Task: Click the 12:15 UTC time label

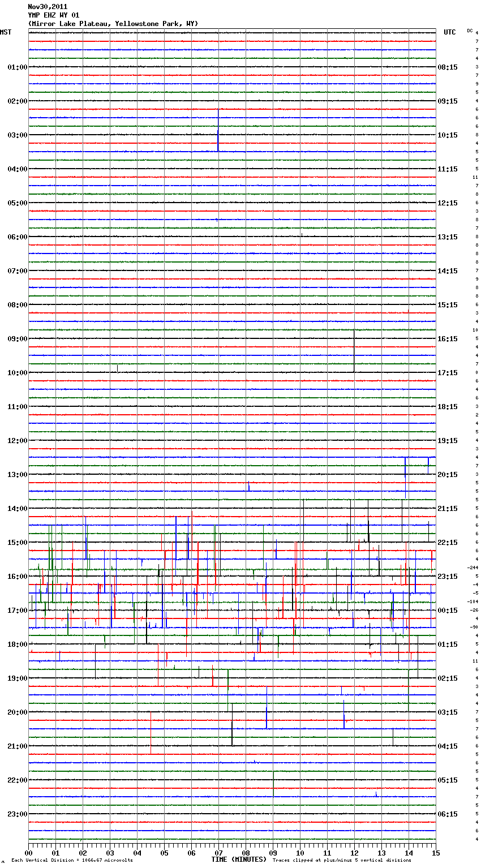Action: click(448, 203)
